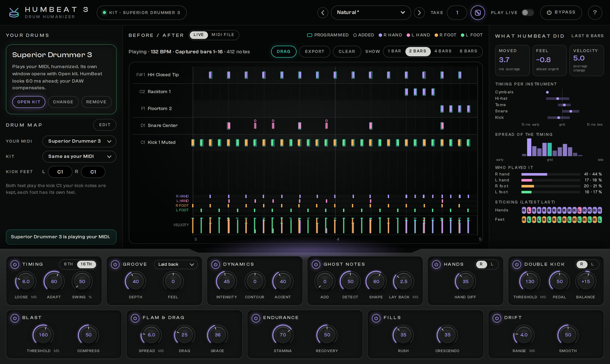Switch to the MIDI FILE tab

(x=223, y=35)
